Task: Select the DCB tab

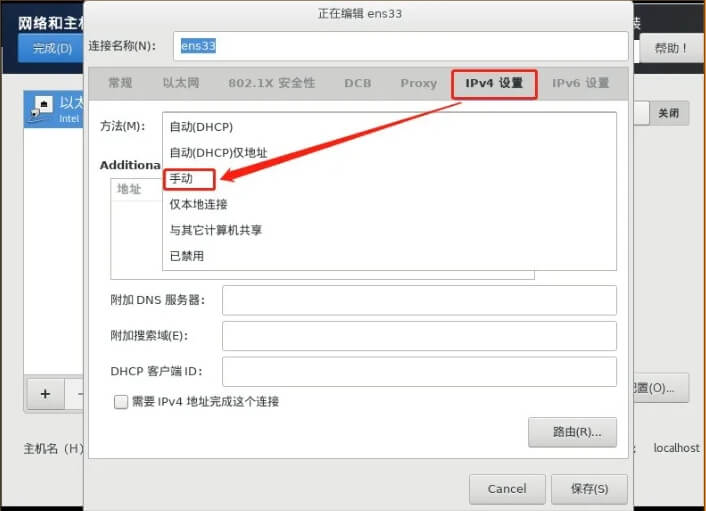Action: coord(358,83)
